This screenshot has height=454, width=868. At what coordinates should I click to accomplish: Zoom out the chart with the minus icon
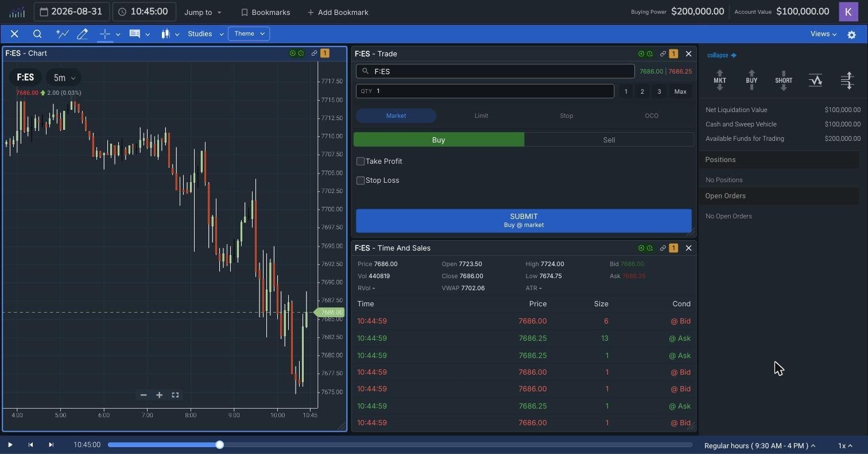pos(144,395)
